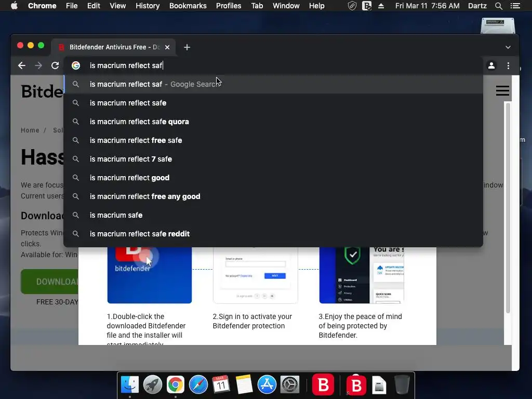This screenshot has height=399, width=532.
Task: Select suggestion 'is macrium reflect free safe'
Action: click(x=273, y=140)
